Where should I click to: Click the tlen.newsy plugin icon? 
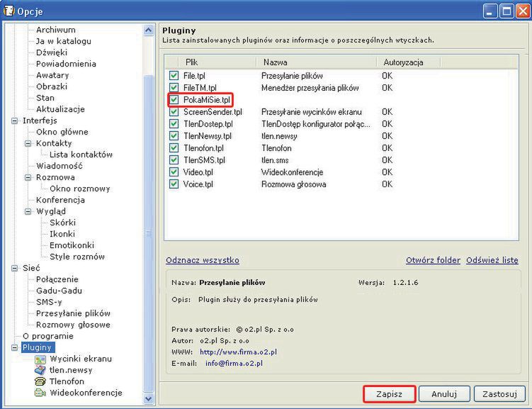tap(40, 370)
